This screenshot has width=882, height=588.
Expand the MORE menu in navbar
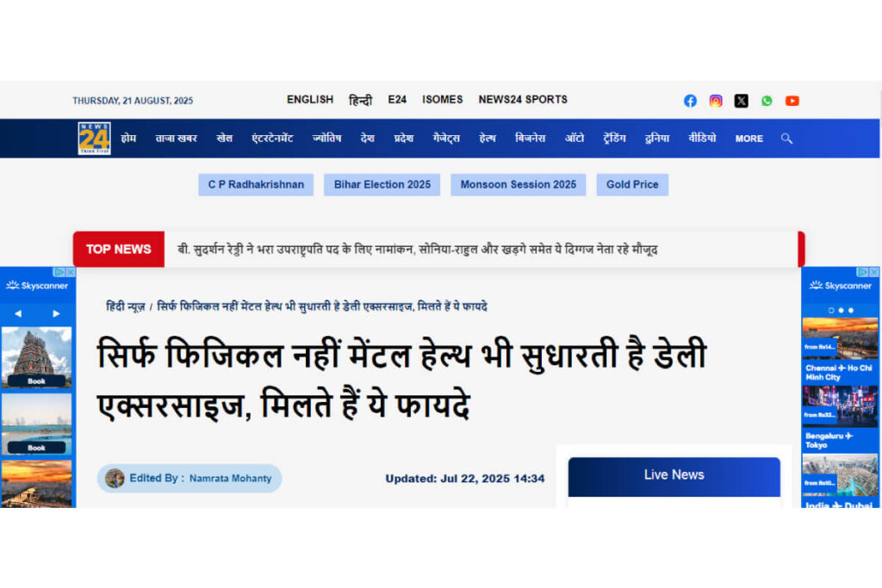click(x=749, y=139)
